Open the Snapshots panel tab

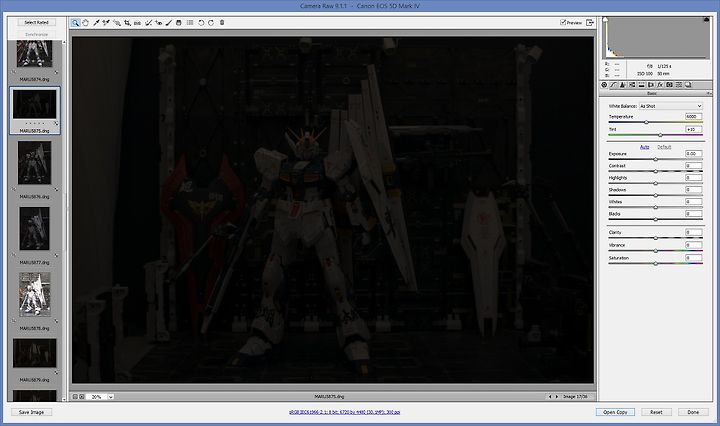click(688, 85)
